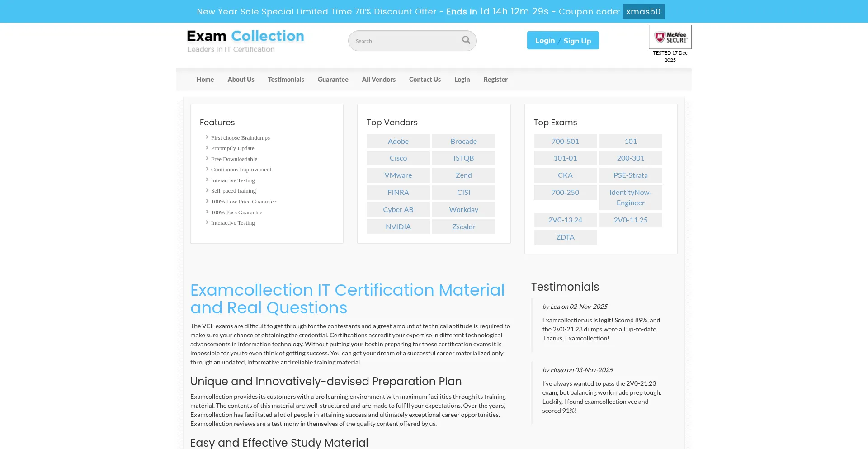Open the Cisco vendor page
This screenshot has height=449, width=868.
coord(398,158)
